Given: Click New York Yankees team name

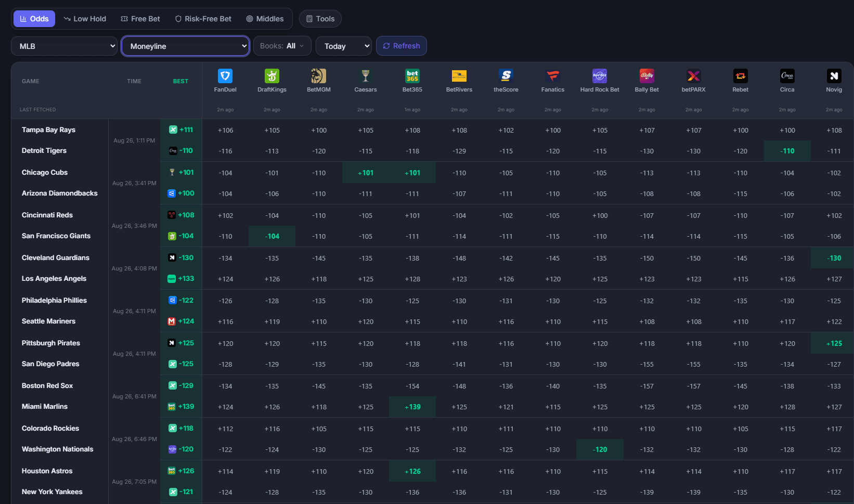Looking at the screenshot, I should pyautogui.click(x=52, y=492).
